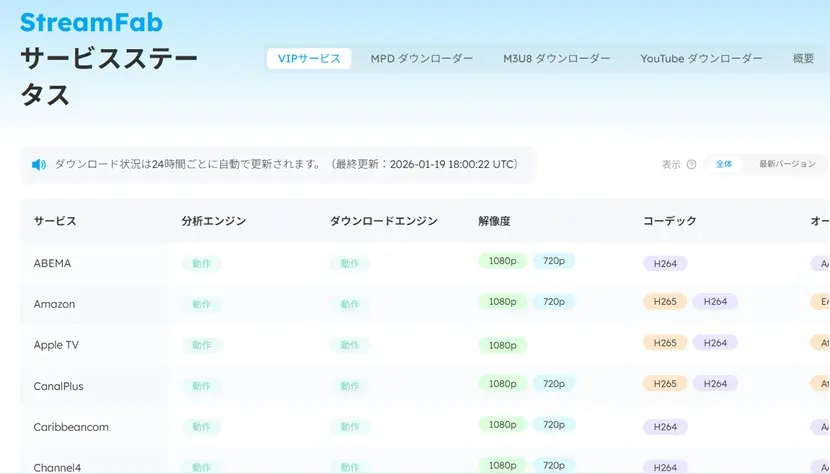The width and height of the screenshot is (830, 474).
Task: Click ABEMA's download engine 動作 status
Action: click(x=349, y=263)
